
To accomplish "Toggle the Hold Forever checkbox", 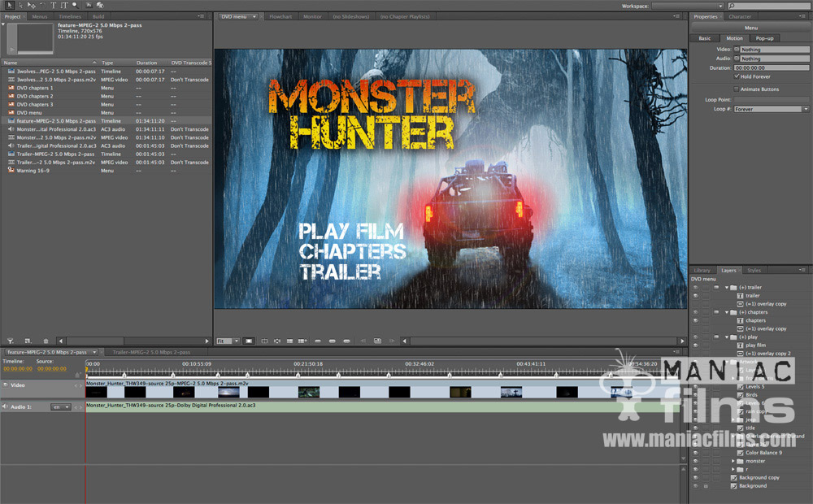I will coord(737,76).
